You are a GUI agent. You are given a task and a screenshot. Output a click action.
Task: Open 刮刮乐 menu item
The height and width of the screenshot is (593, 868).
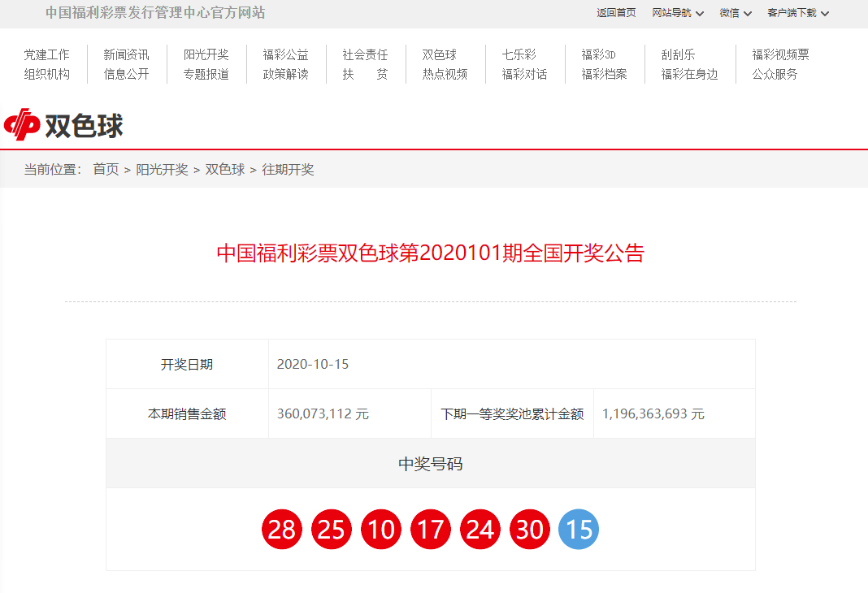pos(678,54)
